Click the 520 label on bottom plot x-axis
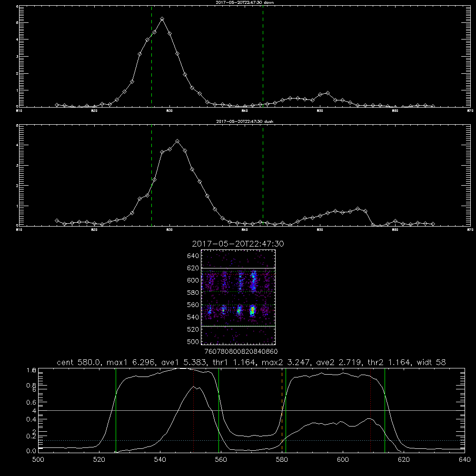The width and height of the screenshot is (476, 476). click(x=99, y=460)
